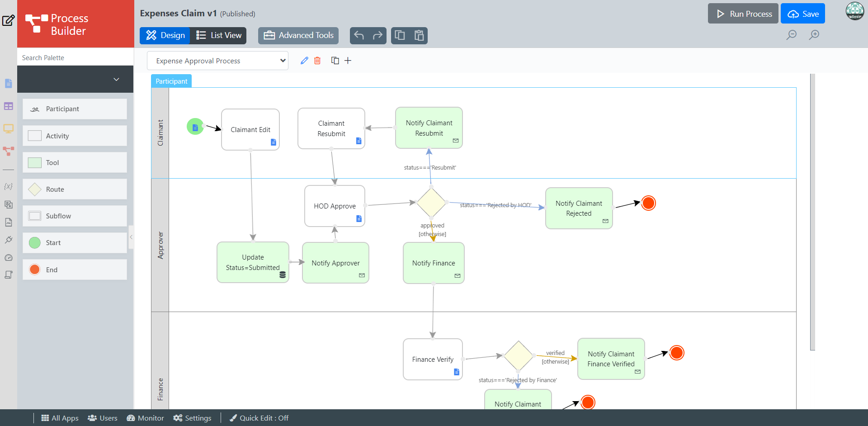Click the copy icon in top toolbar
Screen dimensions: 868x426
[x=400, y=35]
